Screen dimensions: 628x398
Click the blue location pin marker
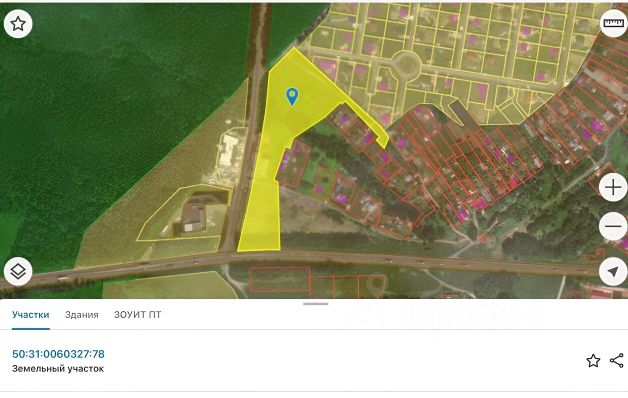[292, 96]
